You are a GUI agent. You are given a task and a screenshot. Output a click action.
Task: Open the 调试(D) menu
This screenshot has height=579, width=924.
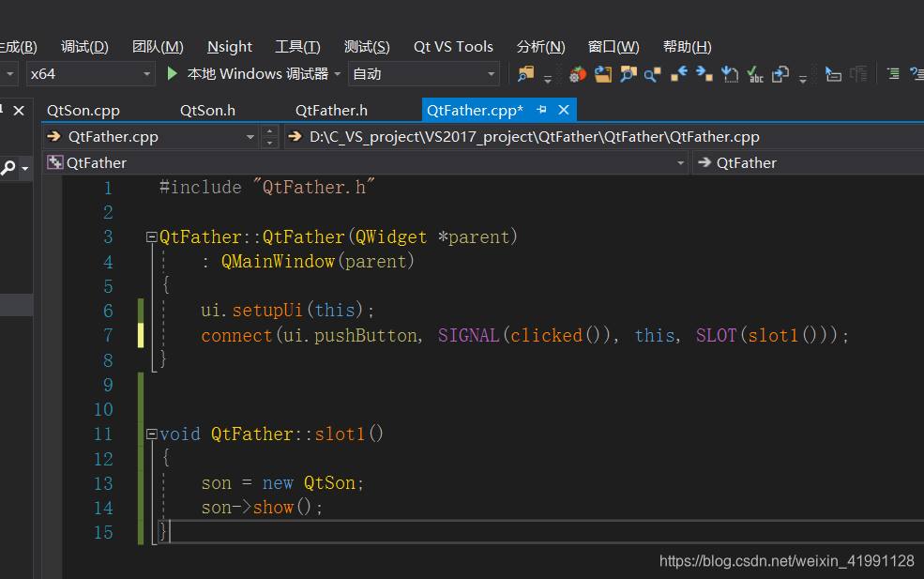coord(84,47)
